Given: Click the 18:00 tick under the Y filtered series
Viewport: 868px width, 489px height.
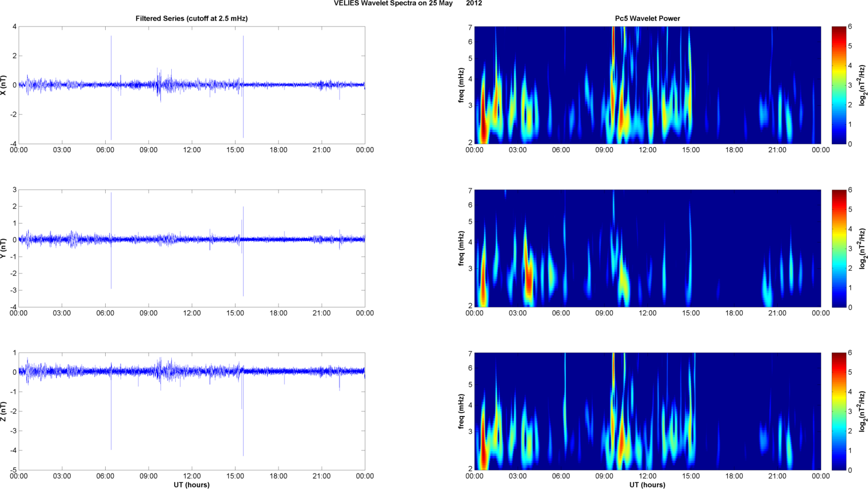Looking at the screenshot, I should 279,313.
